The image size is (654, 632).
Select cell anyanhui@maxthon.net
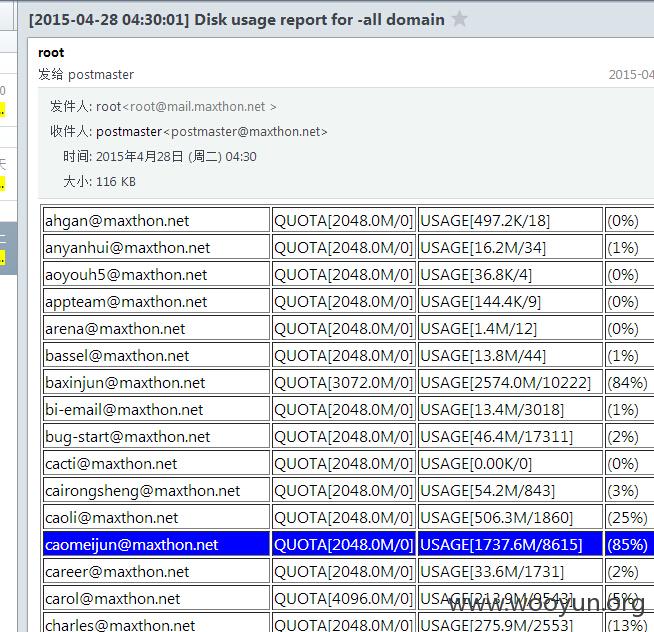point(156,247)
